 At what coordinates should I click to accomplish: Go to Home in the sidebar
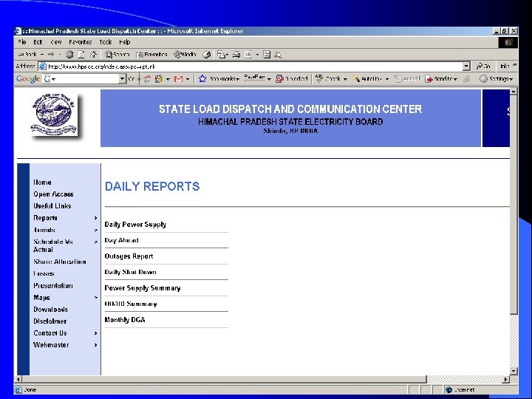pyautogui.click(x=42, y=183)
